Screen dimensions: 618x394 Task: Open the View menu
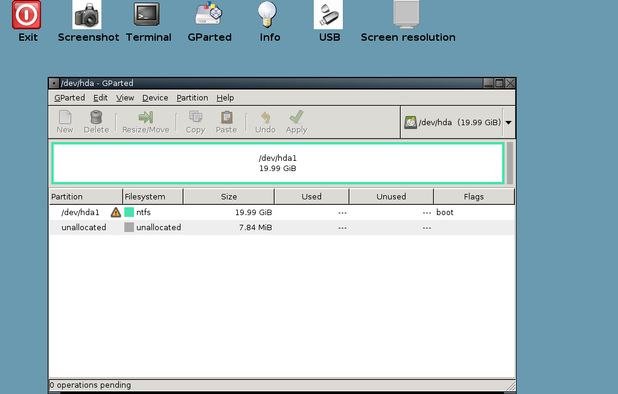(125, 98)
